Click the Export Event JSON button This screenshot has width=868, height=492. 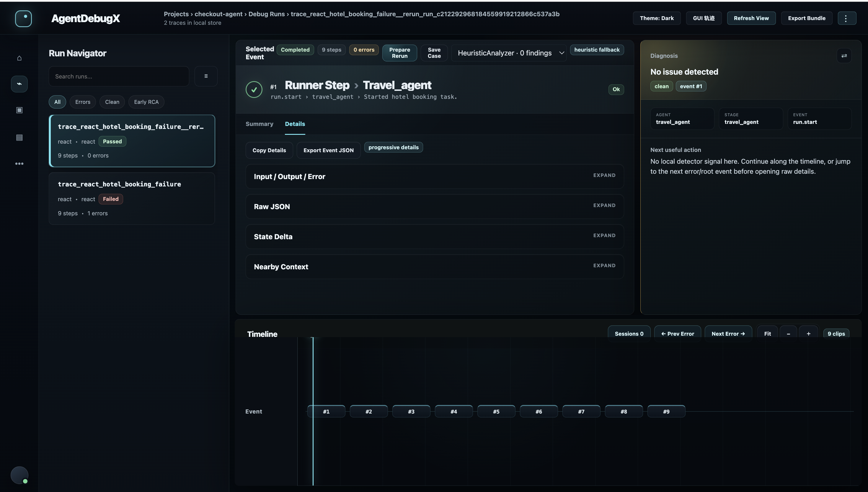[x=328, y=150]
